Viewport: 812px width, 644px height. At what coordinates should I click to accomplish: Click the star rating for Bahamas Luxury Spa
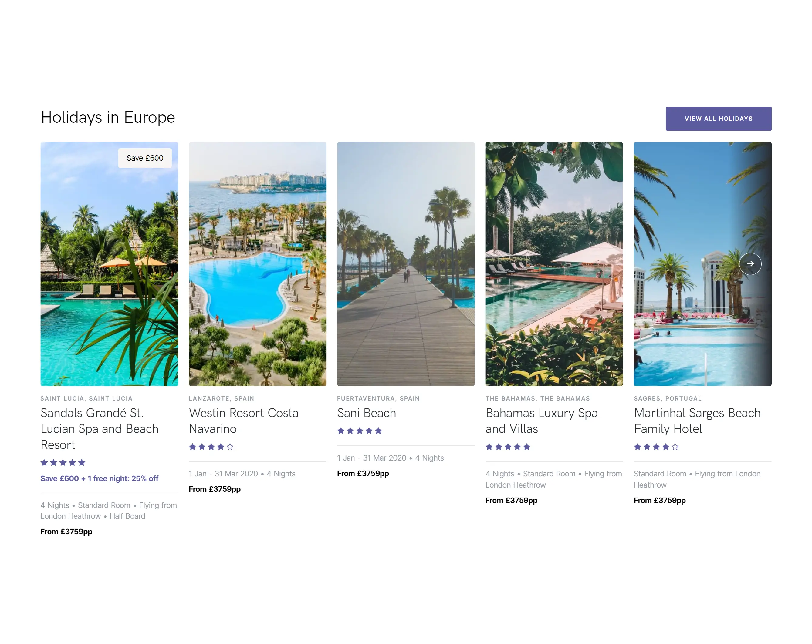point(507,447)
